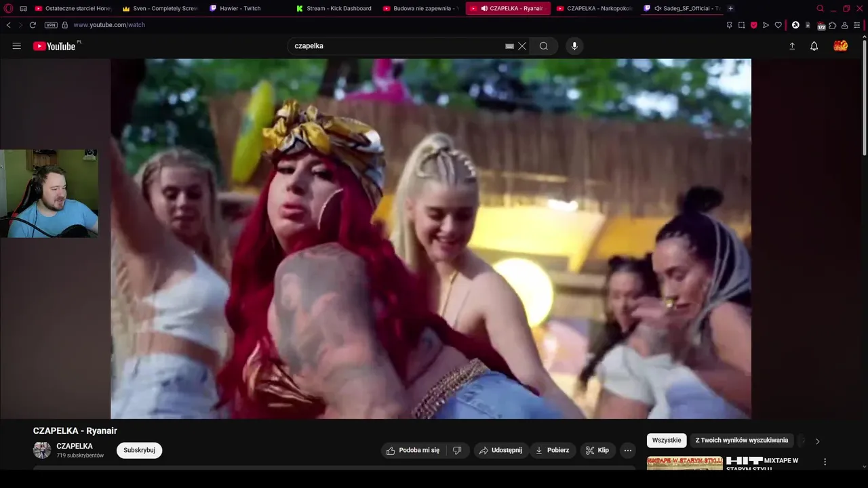Open the send/flow arrow icon in toolbar
This screenshot has height=488, width=868.
pos(766,25)
